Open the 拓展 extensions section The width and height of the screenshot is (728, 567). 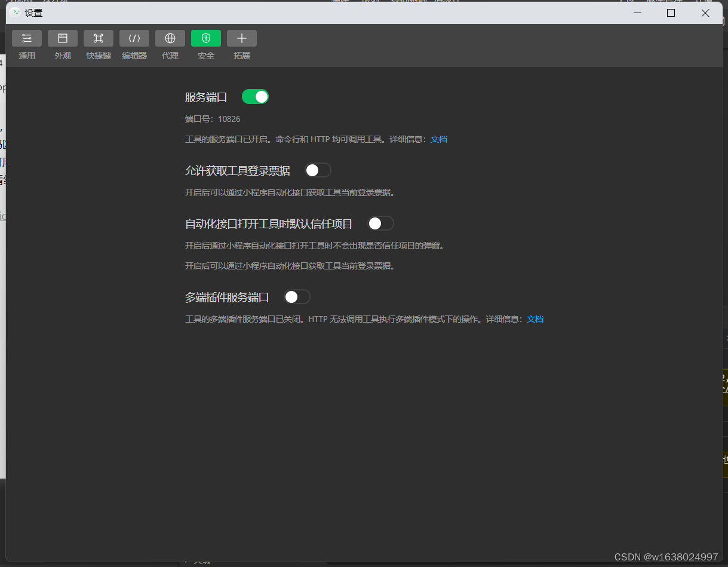click(x=242, y=38)
